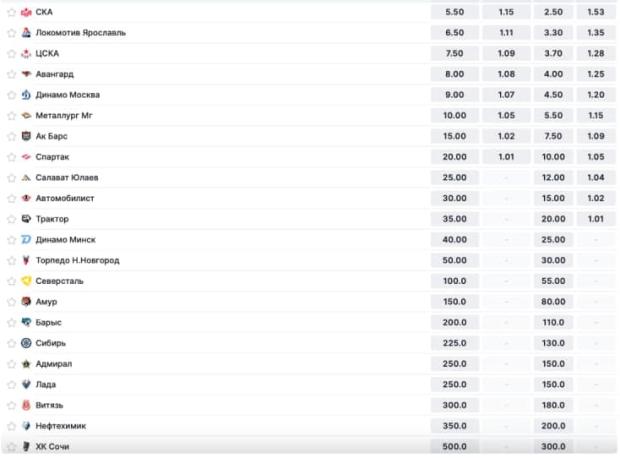Click the Адмирал team logo
The image size is (620, 458).
[x=26, y=364]
